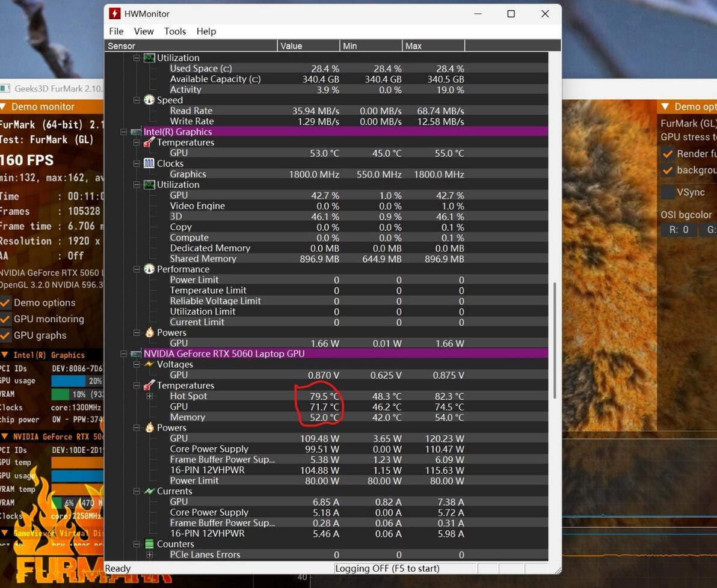Click the Min column header
The height and width of the screenshot is (588, 717).
pyautogui.click(x=371, y=46)
